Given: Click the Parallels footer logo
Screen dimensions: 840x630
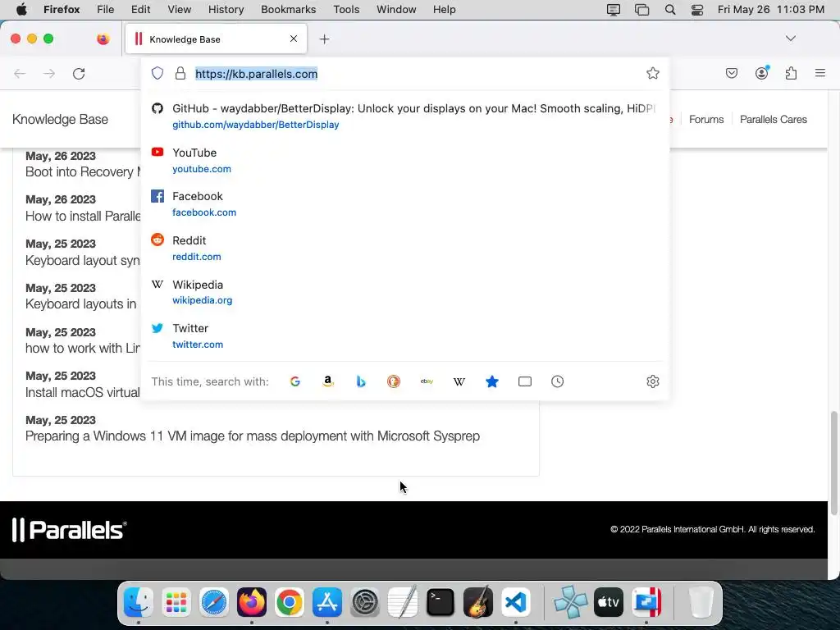Looking at the screenshot, I should (70, 530).
